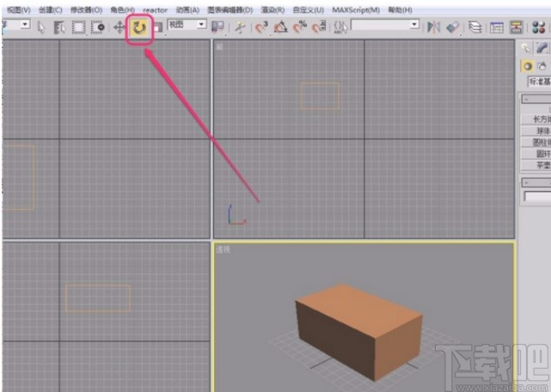This screenshot has height=392, width=551.
Task: Open the 创建(C) menu
Action: pos(51,10)
